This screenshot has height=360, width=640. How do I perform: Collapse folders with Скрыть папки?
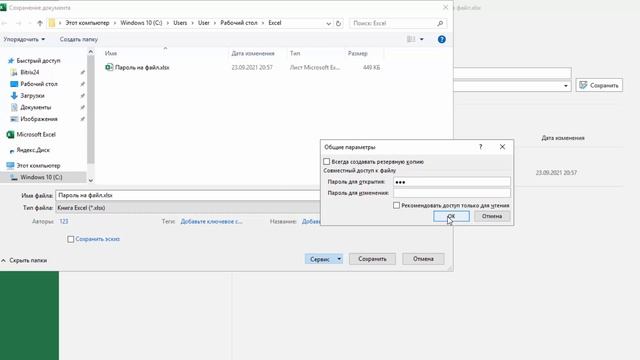coord(24,260)
